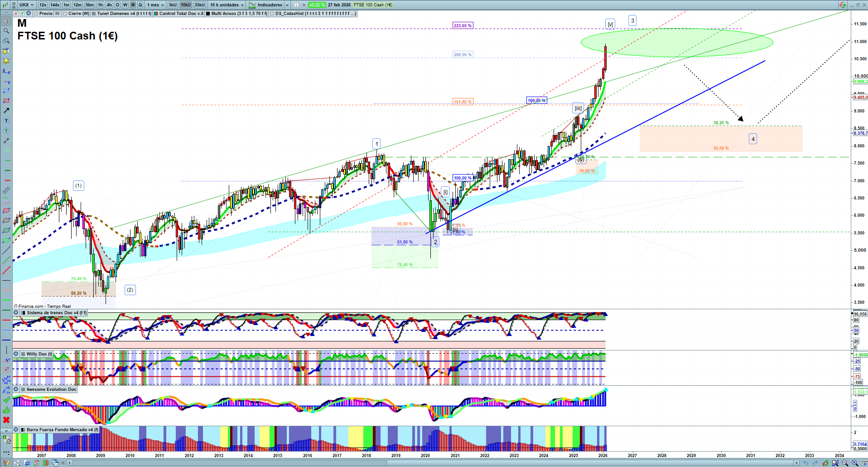Expand the Indicadores dropdown arrow
This screenshot has width=868, height=467.
(287, 5)
